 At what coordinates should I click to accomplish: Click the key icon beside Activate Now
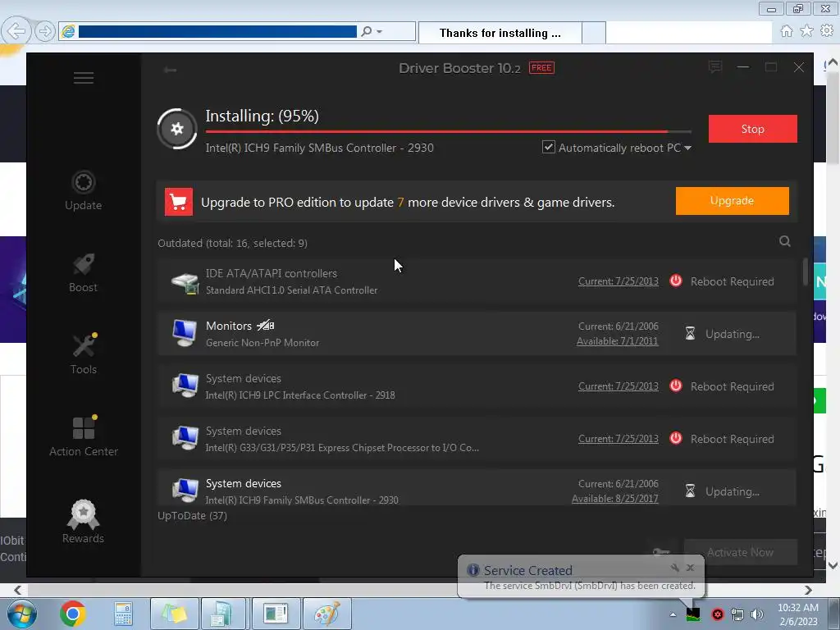point(661,552)
